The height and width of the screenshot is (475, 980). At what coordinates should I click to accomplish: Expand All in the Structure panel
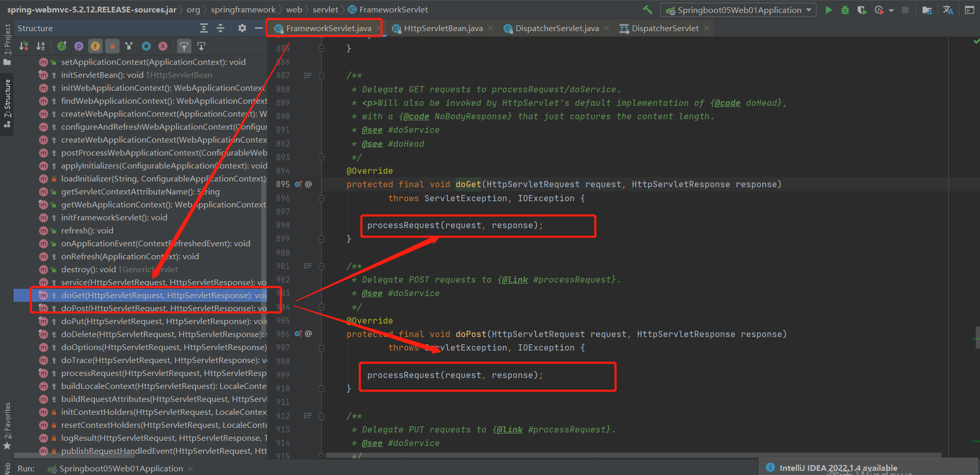coord(204,28)
